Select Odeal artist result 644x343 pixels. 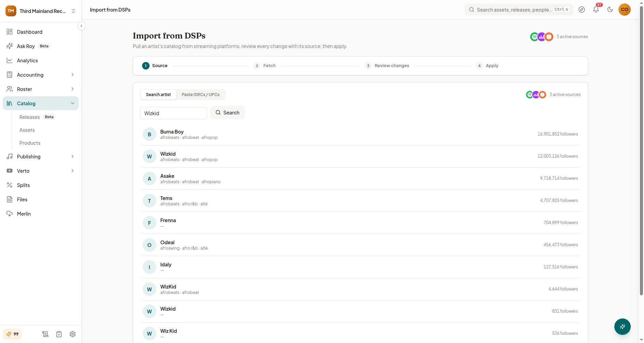pos(360,245)
